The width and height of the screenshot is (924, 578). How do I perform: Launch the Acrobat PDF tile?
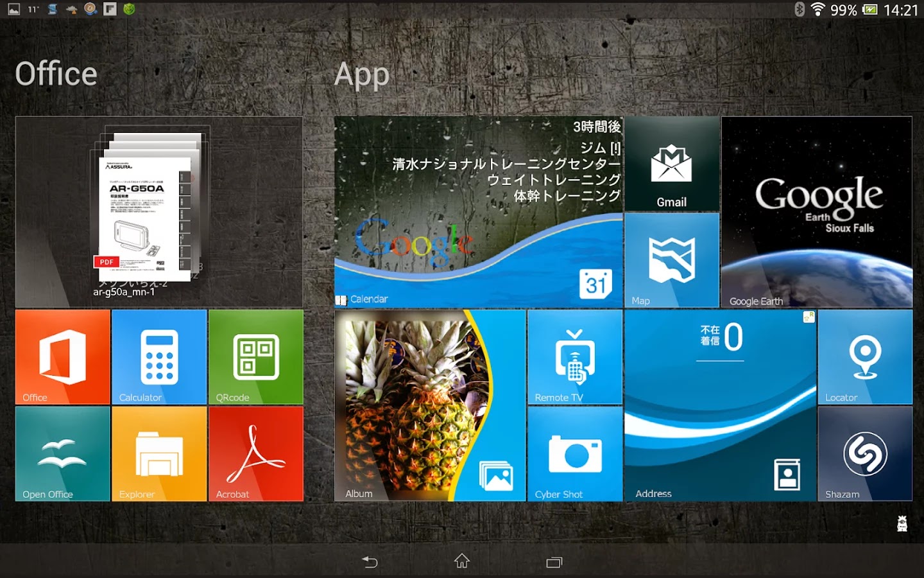coord(256,453)
